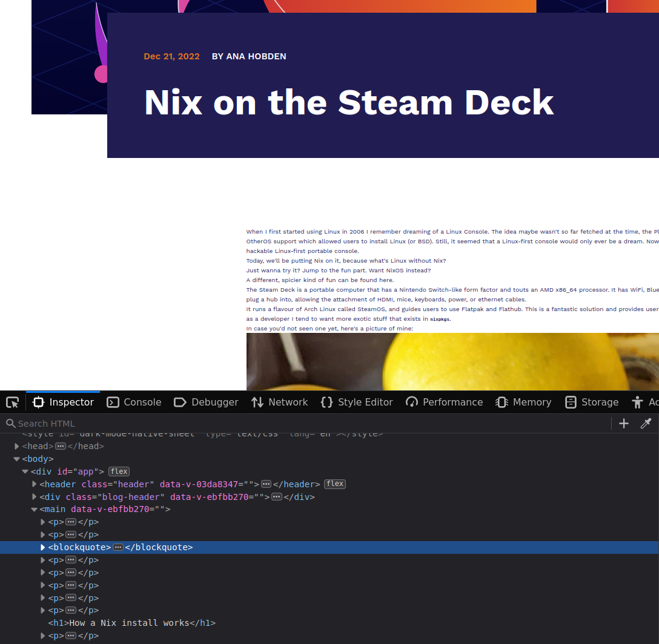The image size is (659, 644).
Task: Switch to the Inspector tab
Action: pos(62,401)
